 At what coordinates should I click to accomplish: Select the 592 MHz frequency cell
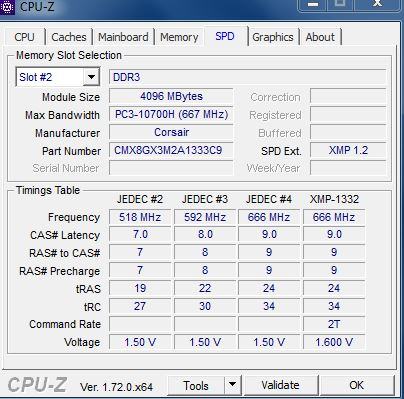click(x=205, y=217)
